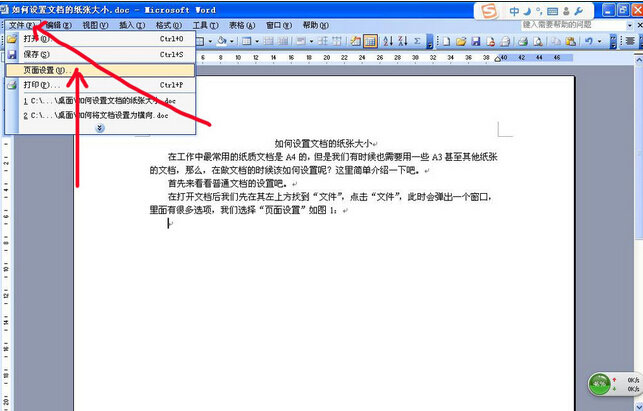Screen dimensions: 643x411
Task: Open the 视图 View menu
Action: (x=95, y=25)
